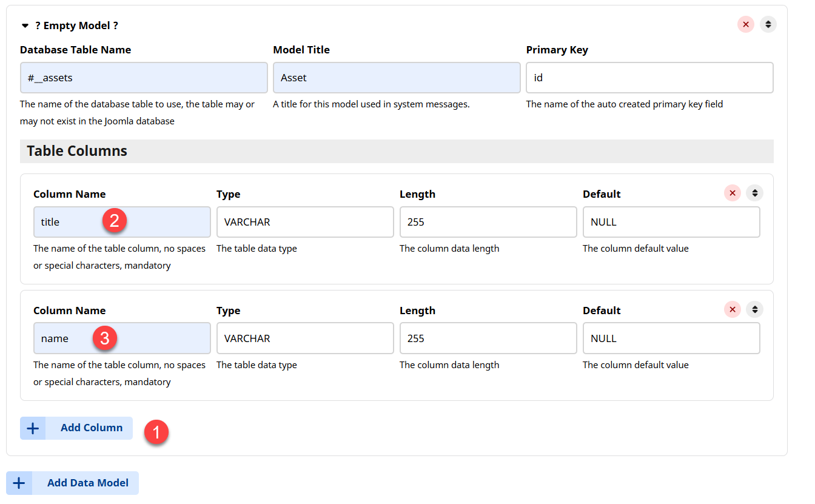Click the Length field in title row

click(x=488, y=222)
